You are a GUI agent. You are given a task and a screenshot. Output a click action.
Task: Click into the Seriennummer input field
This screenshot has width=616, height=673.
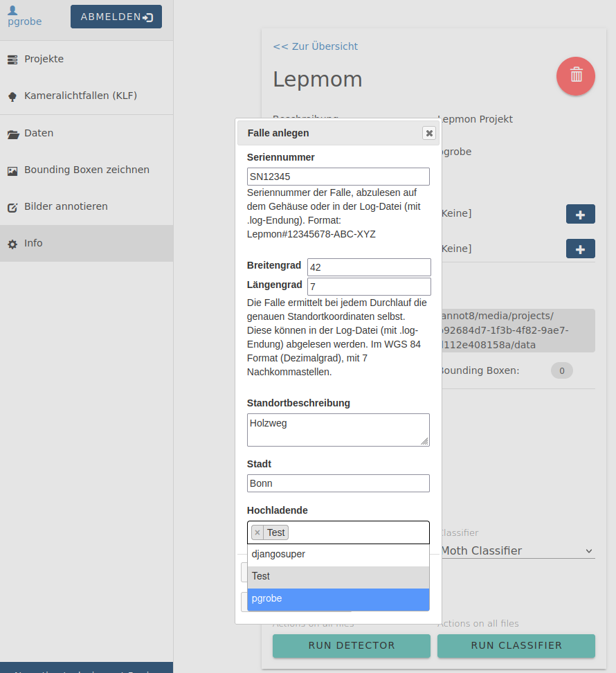coord(338,177)
